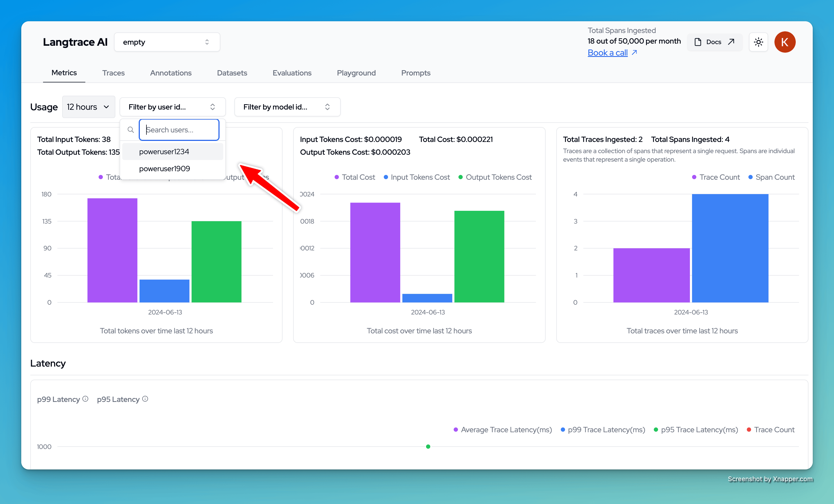The height and width of the screenshot is (504, 834).
Task: Click the Usage section heading
Action: 44,107
